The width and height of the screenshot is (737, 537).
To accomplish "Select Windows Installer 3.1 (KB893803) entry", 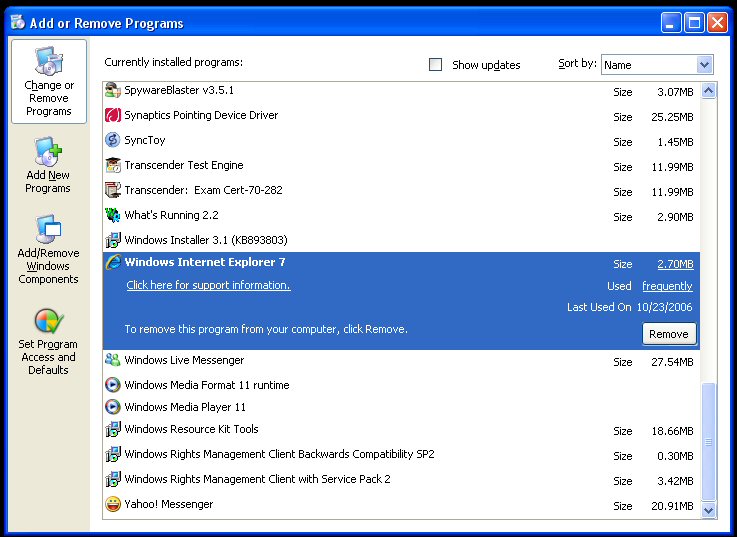I will (x=401, y=240).
